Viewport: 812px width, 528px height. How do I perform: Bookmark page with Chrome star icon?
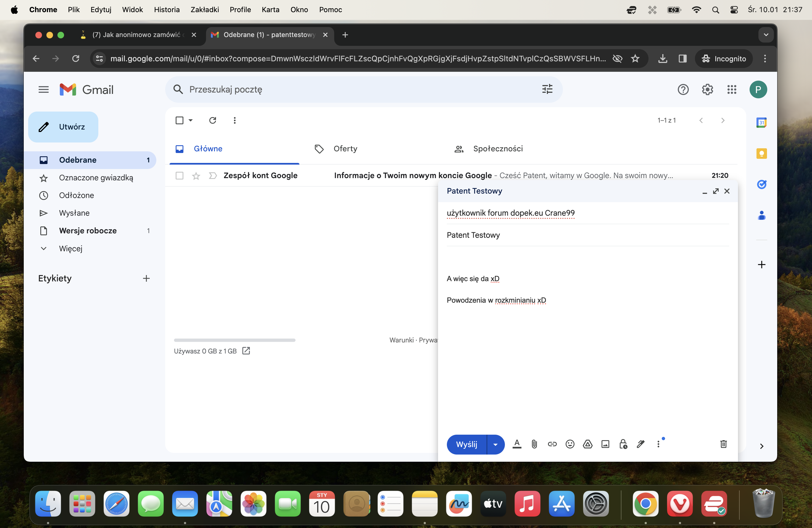tap(635, 59)
